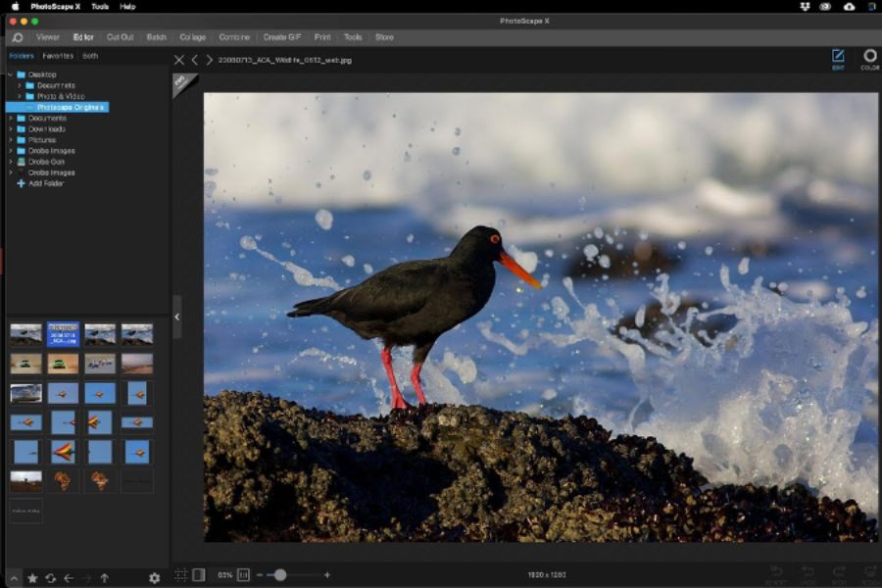Collapse the bottom-left panel caret button

pyautogui.click(x=14, y=578)
